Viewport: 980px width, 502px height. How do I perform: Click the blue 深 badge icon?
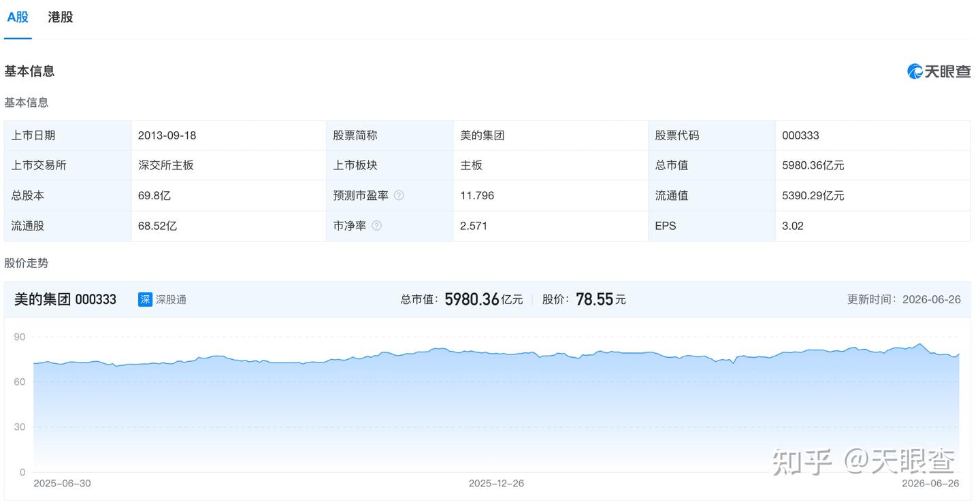[145, 299]
